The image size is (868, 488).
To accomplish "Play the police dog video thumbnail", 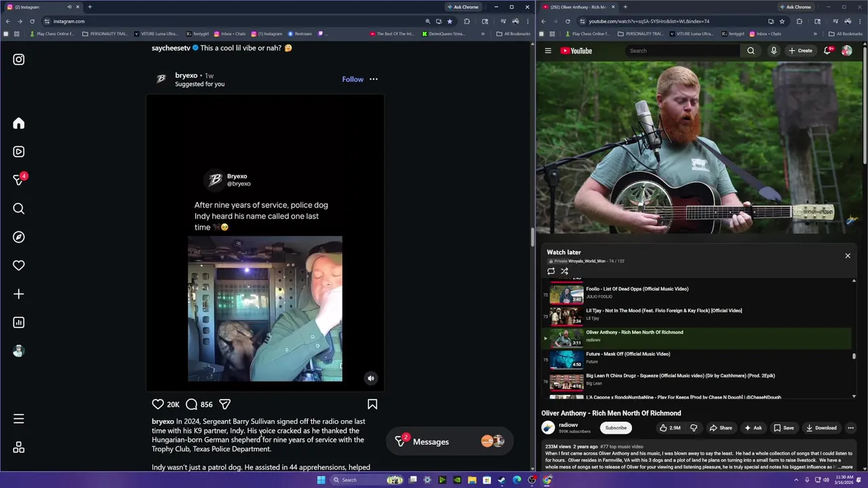I will pyautogui.click(x=265, y=308).
